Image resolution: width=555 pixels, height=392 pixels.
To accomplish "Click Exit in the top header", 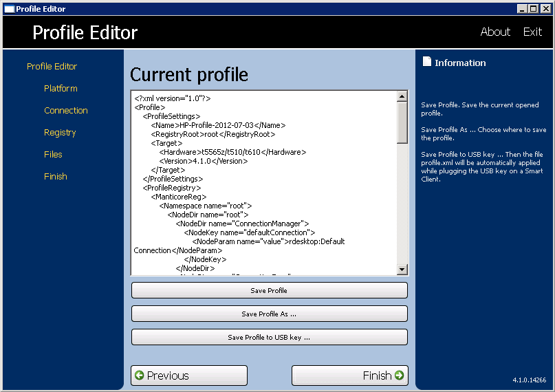I will click(x=532, y=32).
